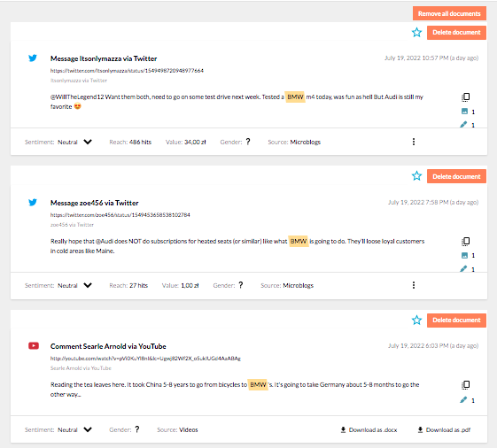This screenshot has width=497, height=448.
Task: Click "486 hits" reach value
Action: coord(140,142)
